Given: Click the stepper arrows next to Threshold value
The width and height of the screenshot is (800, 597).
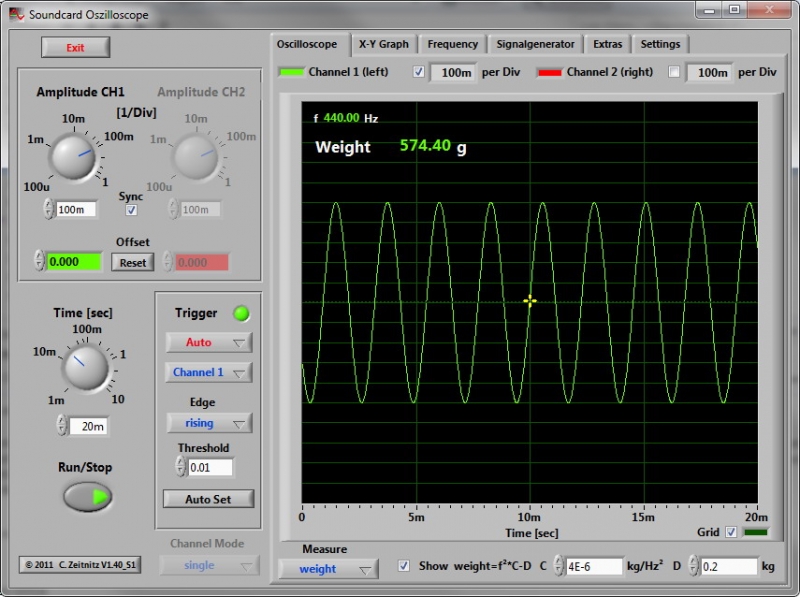Looking at the screenshot, I should [180, 467].
